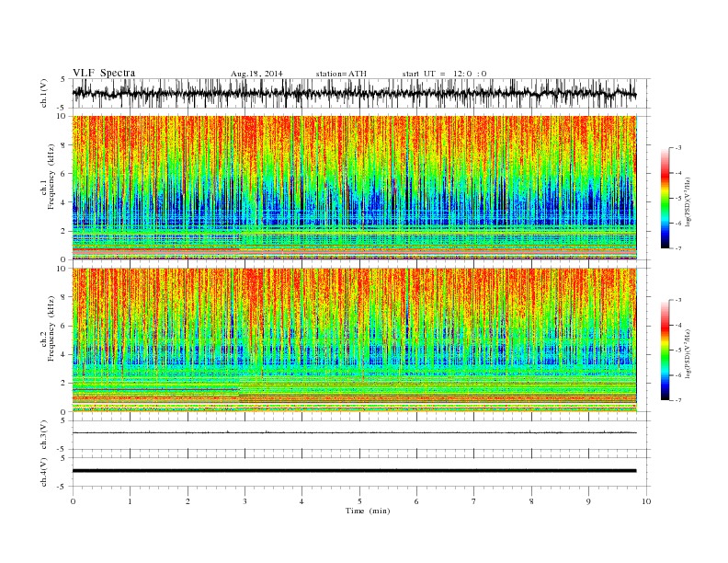Click the "VLF Spectra" plot title
Viewport: 728px width, 563px height.
tap(104, 73)
